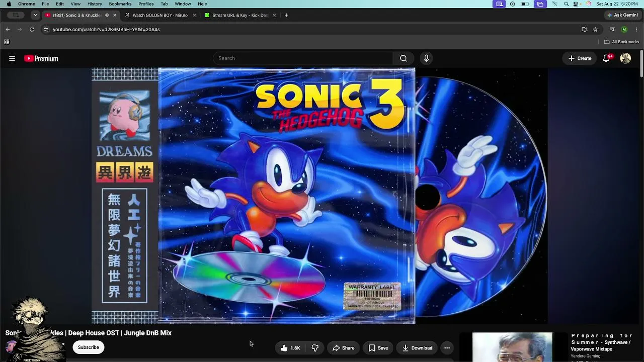Viewport: 644px width, 362px height.
Task: Share the video
Action: [x=344, y=348]
